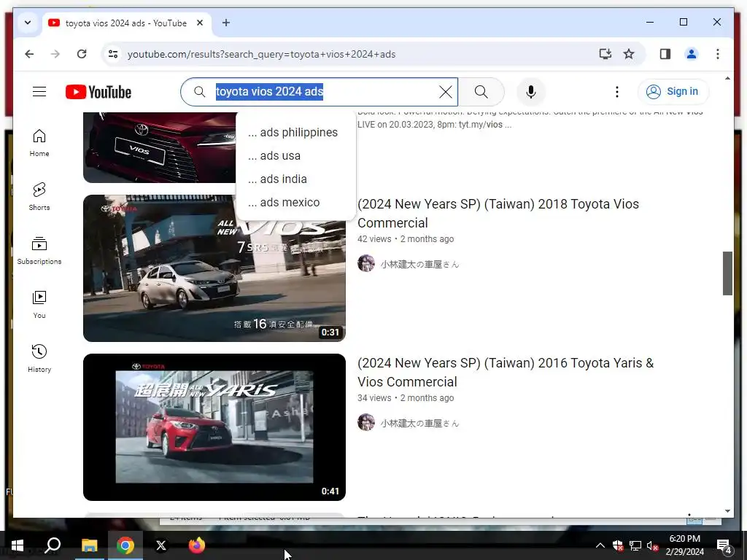This screenshot has width=747, height=560.
Task: Open 2018 Toyota Vios Commercial video title
Action: tap(498, 214)
